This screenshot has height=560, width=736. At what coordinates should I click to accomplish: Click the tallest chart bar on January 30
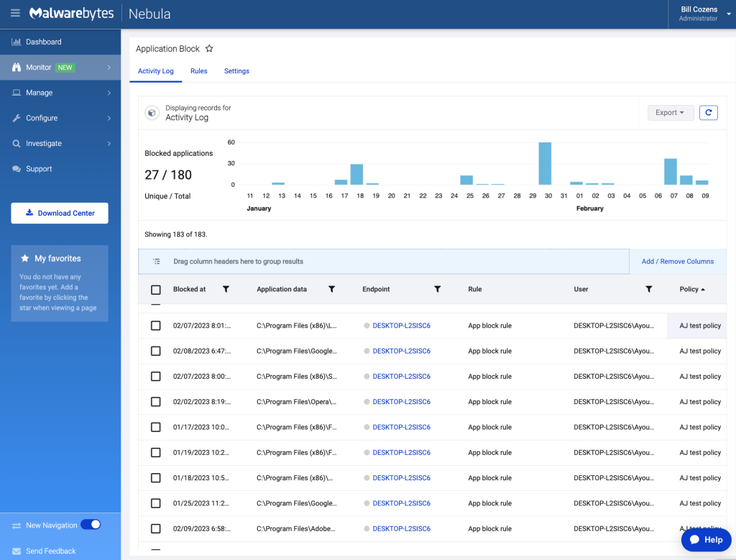coord(545,164)
